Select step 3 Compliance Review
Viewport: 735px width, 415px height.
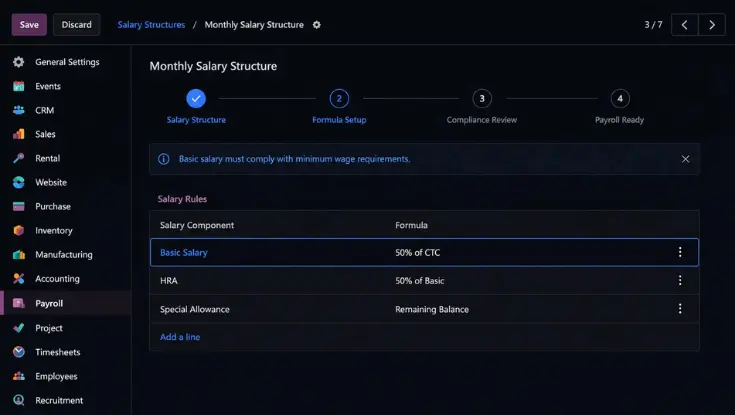click(x=481, y=98)
